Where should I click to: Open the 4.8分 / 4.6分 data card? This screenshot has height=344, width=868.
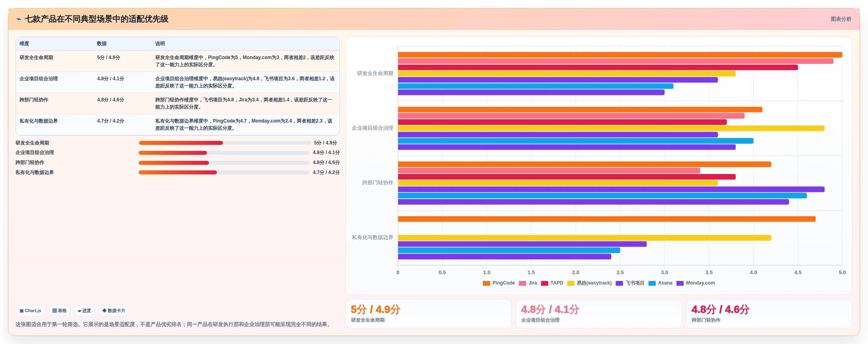(x=769, y=314)
